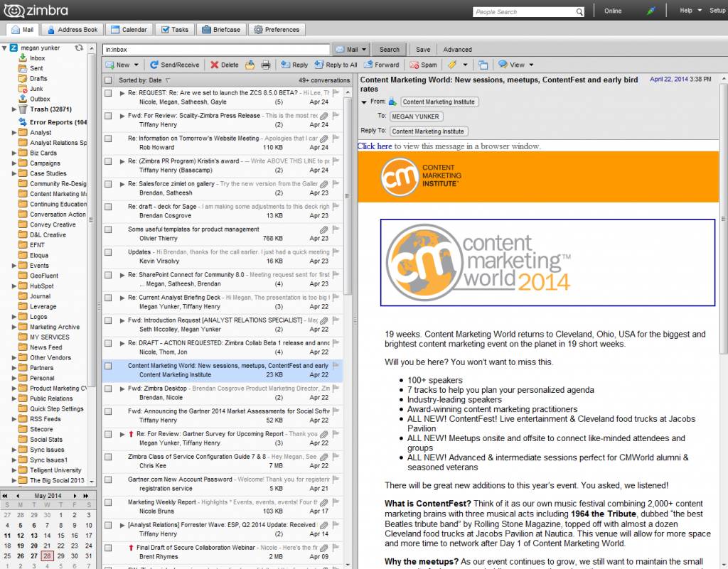Expand the SharePoint Connect conversation thread
The image size is (728, 569).
[122, 275]
